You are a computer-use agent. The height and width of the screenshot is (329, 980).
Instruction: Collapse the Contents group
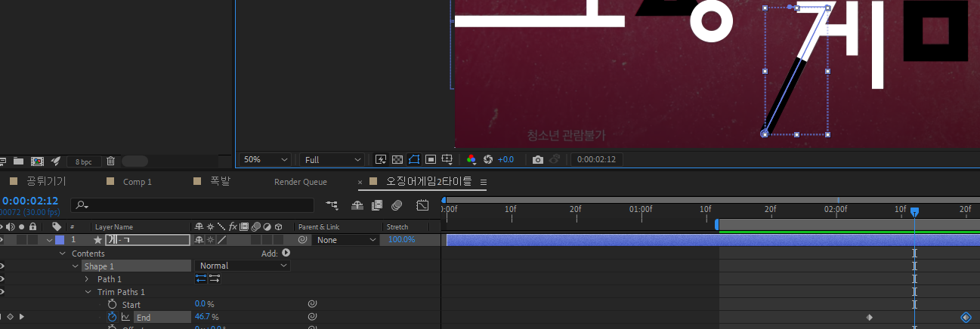[x=63, y=254]
